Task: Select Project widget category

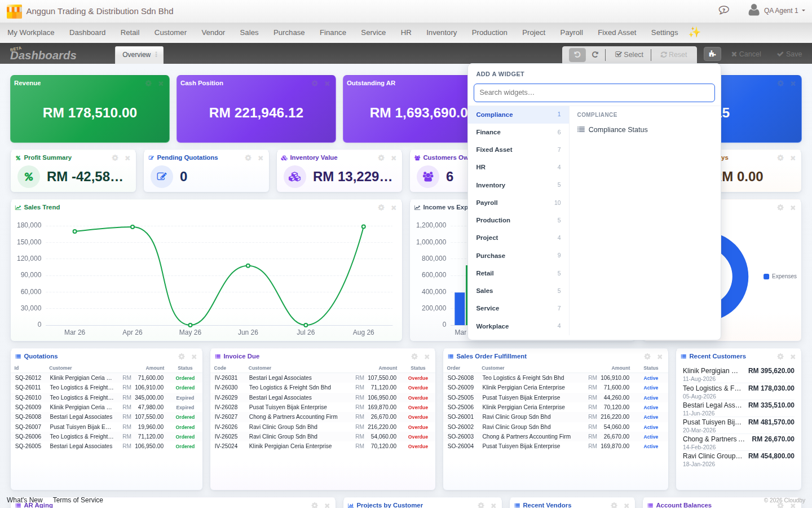Action: point(518,238)
